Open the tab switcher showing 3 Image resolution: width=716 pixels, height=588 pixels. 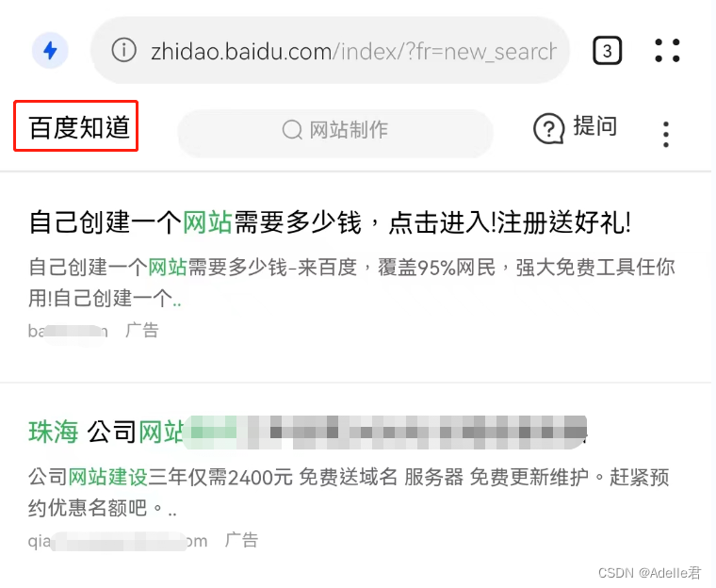click(x=607, y=50)
